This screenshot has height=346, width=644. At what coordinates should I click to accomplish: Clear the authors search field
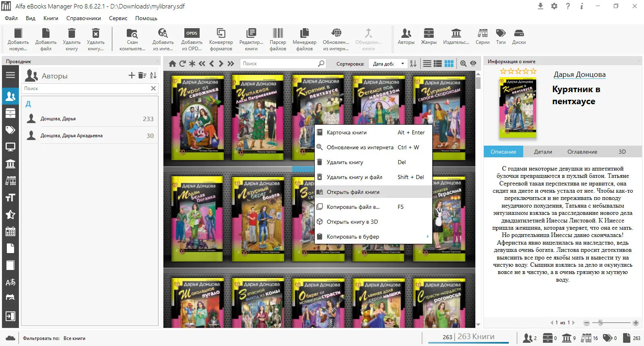153,89
